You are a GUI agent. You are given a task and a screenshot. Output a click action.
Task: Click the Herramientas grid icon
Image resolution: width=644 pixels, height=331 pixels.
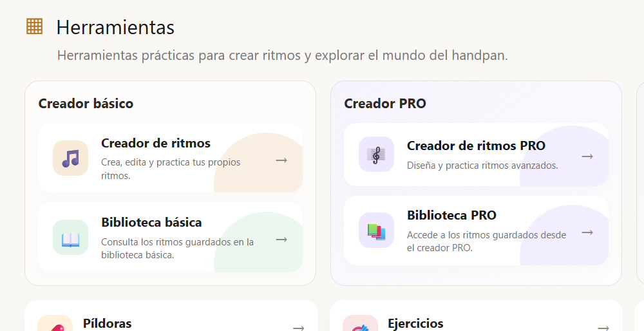35,26
